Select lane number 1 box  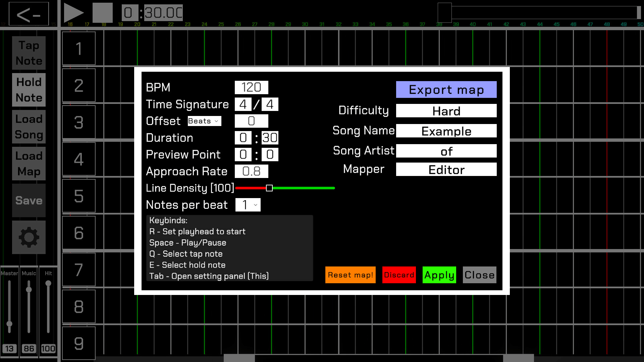[x=79, y=48]
